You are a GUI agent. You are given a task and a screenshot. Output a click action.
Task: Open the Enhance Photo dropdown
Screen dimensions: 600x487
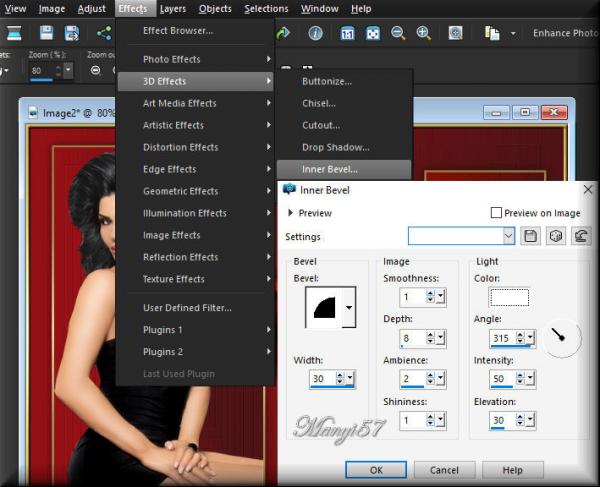(x=565, y=33)
